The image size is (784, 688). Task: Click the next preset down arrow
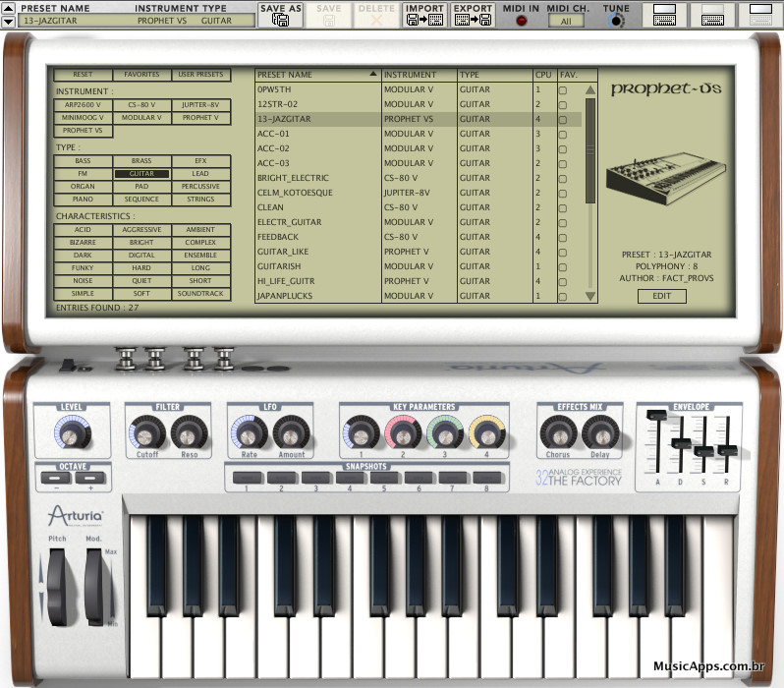(9, 22)
